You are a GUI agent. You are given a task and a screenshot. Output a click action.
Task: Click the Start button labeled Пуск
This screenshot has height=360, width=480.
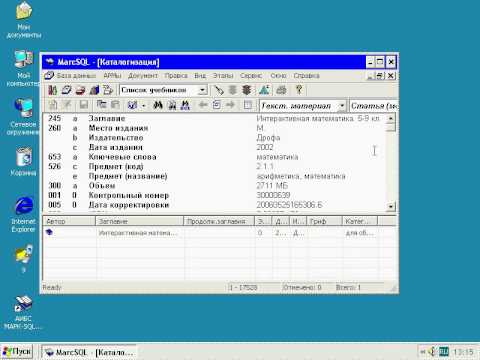tap(17, 352)
